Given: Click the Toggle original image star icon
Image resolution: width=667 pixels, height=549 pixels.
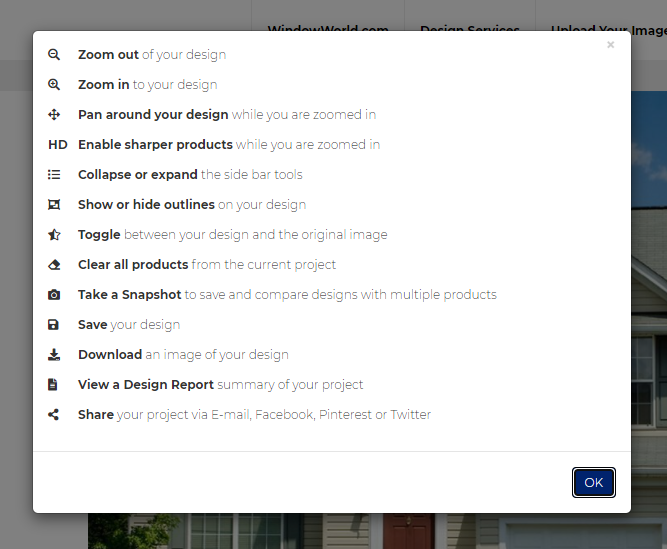Looking at the screenshot, I should (x=54, y=235).
